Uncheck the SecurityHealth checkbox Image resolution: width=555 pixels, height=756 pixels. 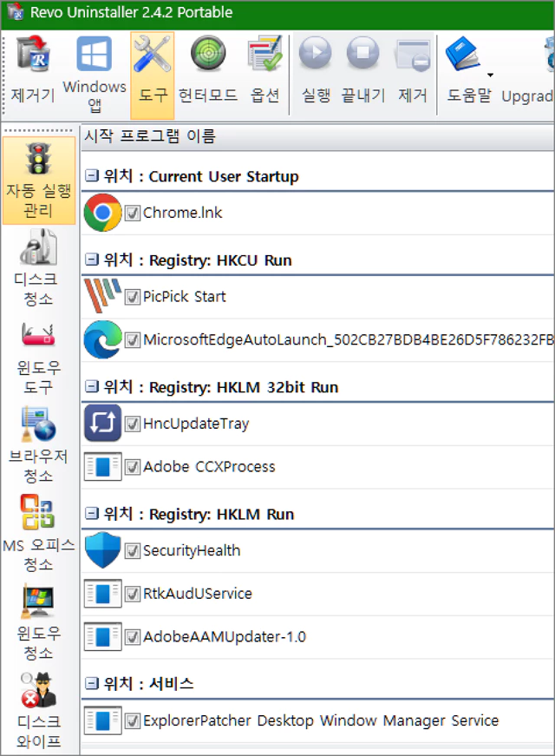(132, 550)
